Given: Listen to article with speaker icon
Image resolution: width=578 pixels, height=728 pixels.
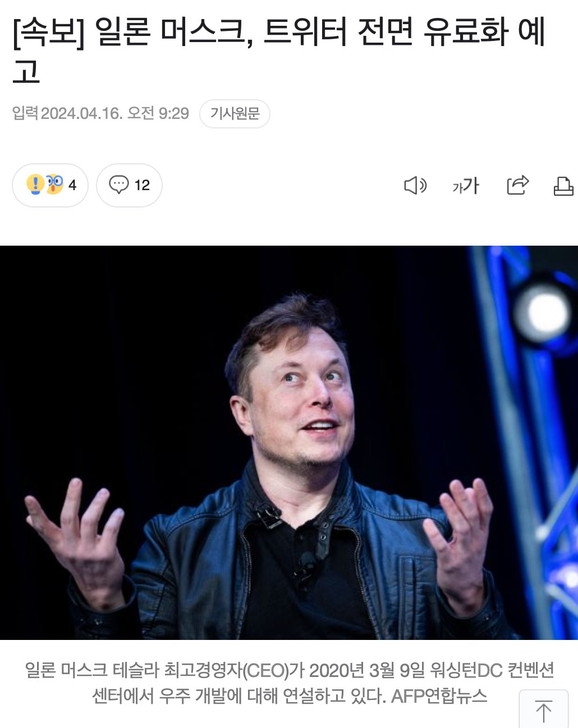Looking at the screenshot, I should (415, 185).
